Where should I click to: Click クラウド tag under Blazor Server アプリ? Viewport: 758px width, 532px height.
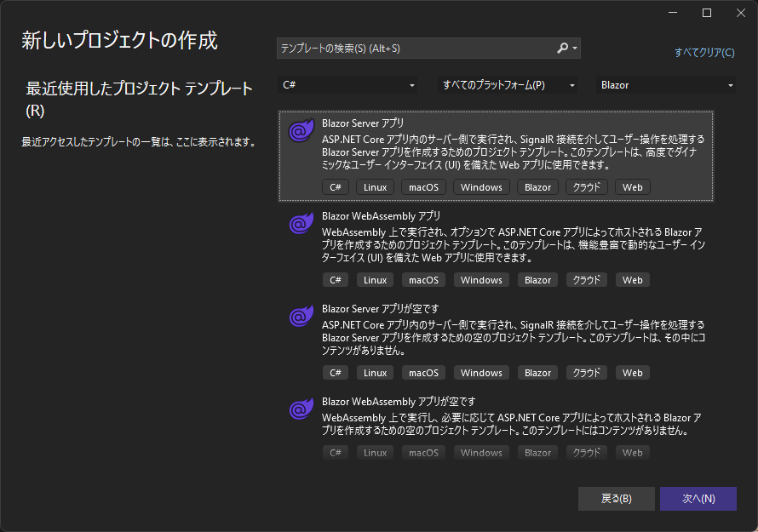point(587,187)
